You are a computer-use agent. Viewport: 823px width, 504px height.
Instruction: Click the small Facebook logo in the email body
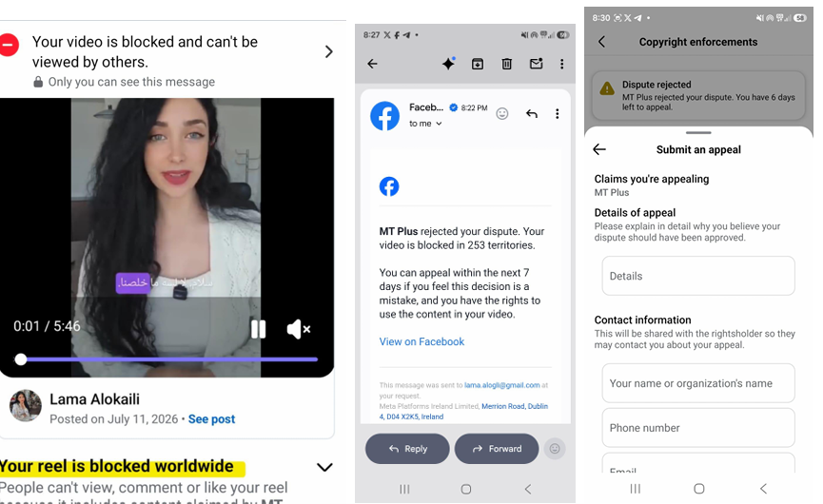click(x=389, y=186)
